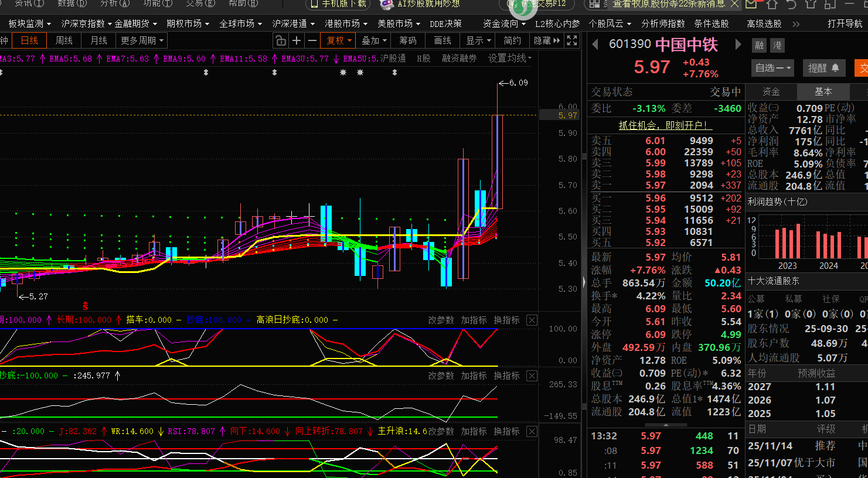
Task: Click 打开导航 open navigation
Action: point(845,24)
